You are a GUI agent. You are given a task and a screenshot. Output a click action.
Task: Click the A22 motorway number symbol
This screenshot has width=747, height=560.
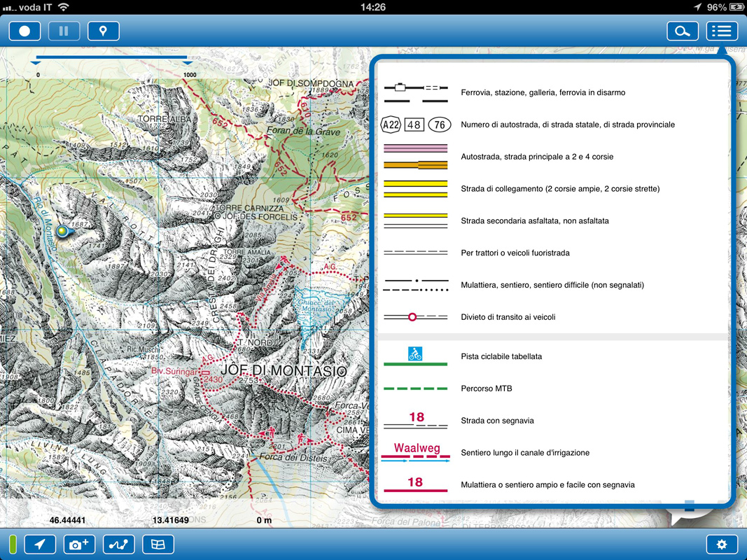tap(391, 125)
